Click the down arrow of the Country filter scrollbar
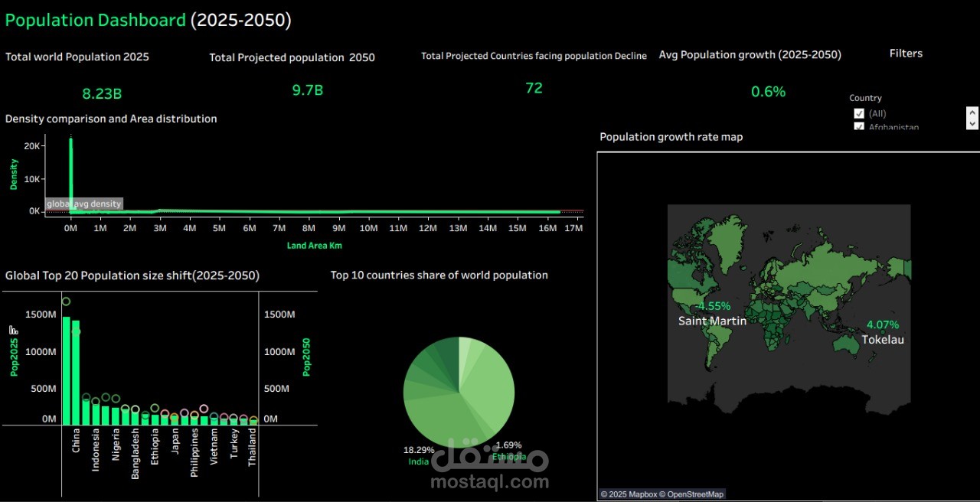The width and height of the screenshot is (980, 502). pyautogui.click(x=972, y=123)
